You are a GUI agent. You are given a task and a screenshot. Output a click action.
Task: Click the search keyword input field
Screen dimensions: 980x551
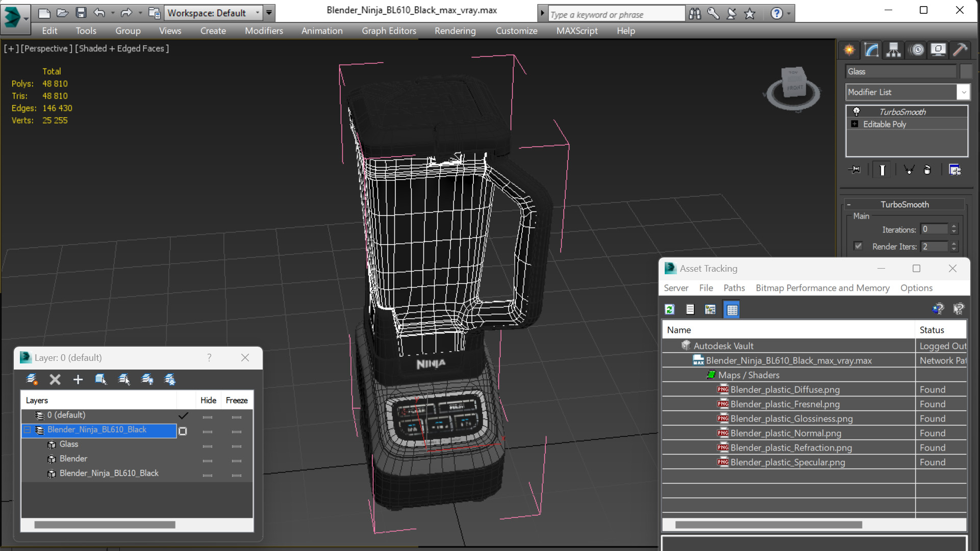click(616, 14)
